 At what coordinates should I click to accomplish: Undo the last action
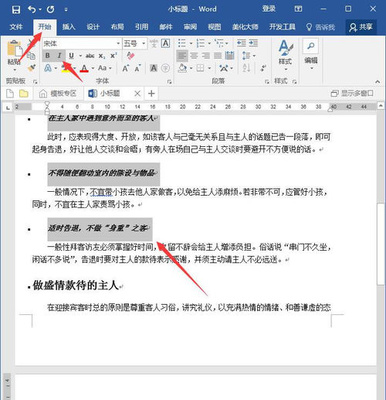(32, 9)
